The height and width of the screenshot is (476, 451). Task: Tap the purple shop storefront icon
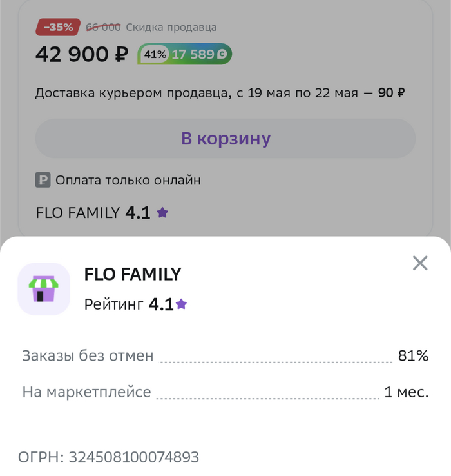click(x=44, y=289)
